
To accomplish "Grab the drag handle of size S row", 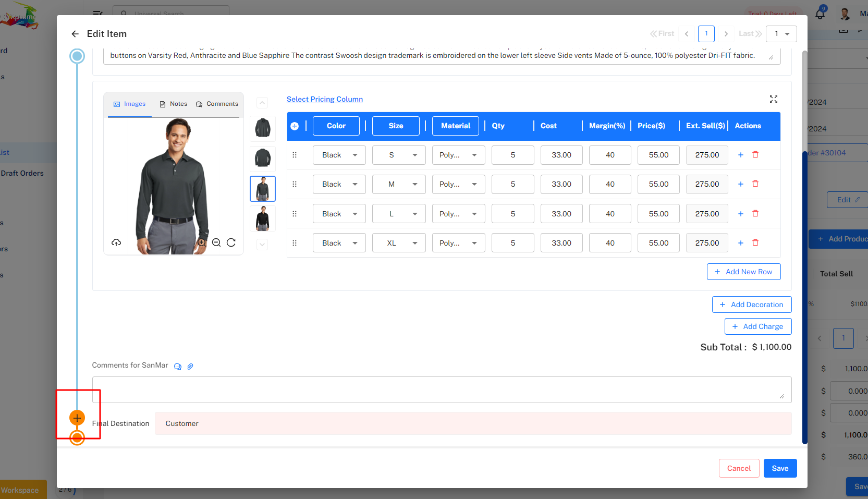I will click(x=295, y=155).
